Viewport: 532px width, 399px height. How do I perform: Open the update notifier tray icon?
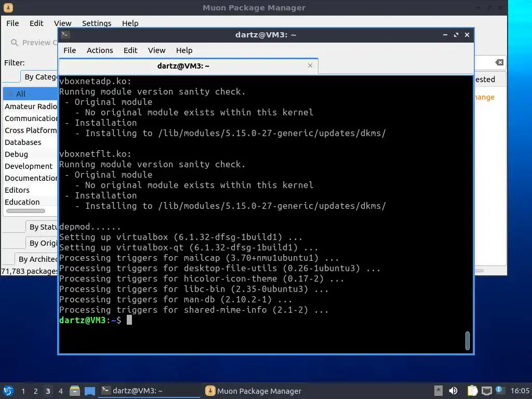tap(499, 390)
